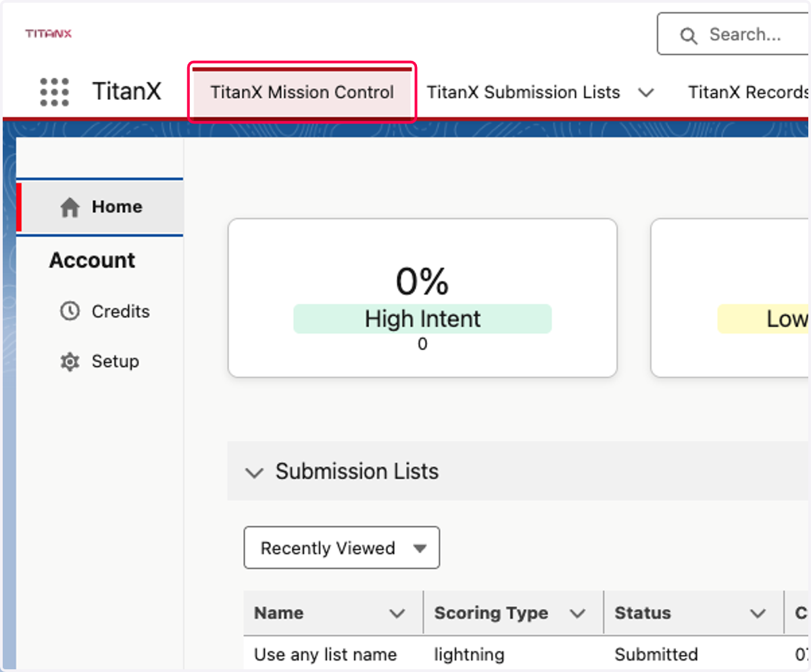The height and width of the screenshot is (672, 811).
Task: Open the Status column menu chevron
Action: pyautogui.click(x=758, y=613)
